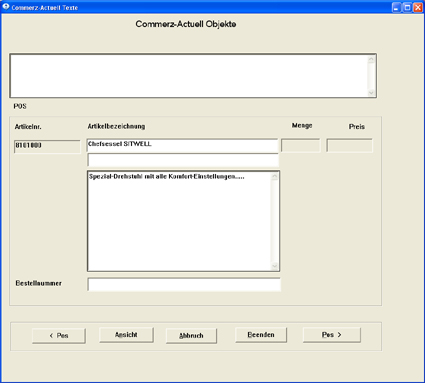Select the POS label under text box

20,106
